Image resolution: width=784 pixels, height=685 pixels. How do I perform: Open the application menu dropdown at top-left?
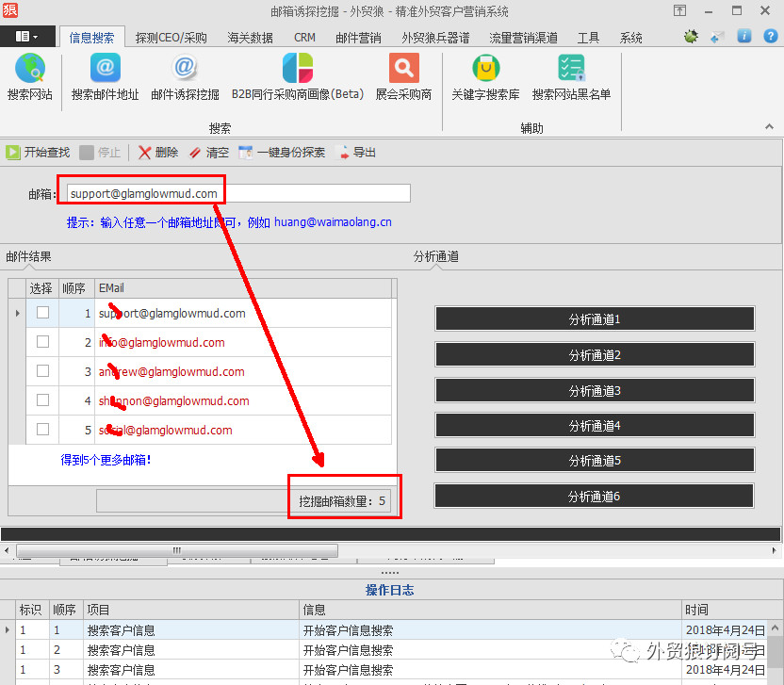(26, 37)
